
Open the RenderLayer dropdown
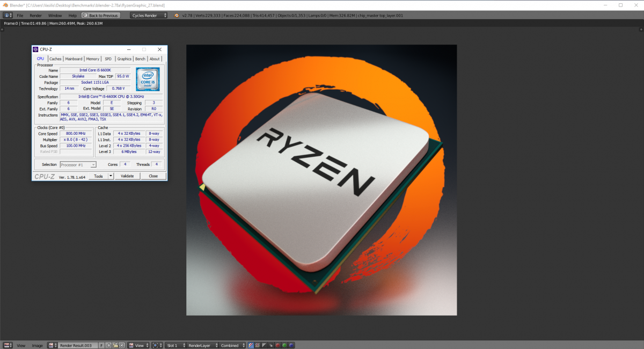click(x=202, y=345)
